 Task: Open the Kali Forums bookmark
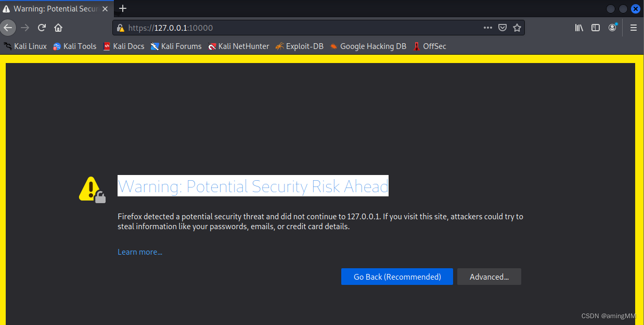pyautogui.click(x=176, y=46)
